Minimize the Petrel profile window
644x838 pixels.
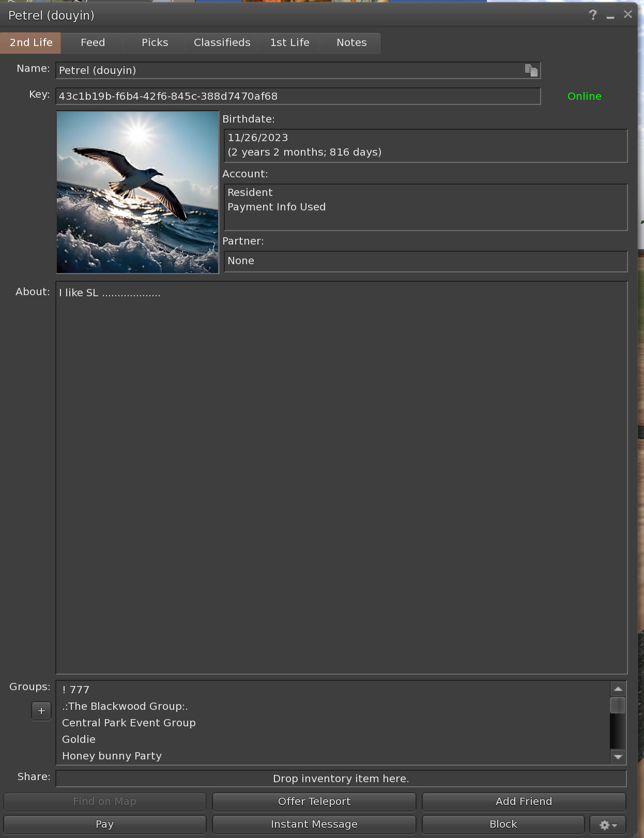point(610,16)
